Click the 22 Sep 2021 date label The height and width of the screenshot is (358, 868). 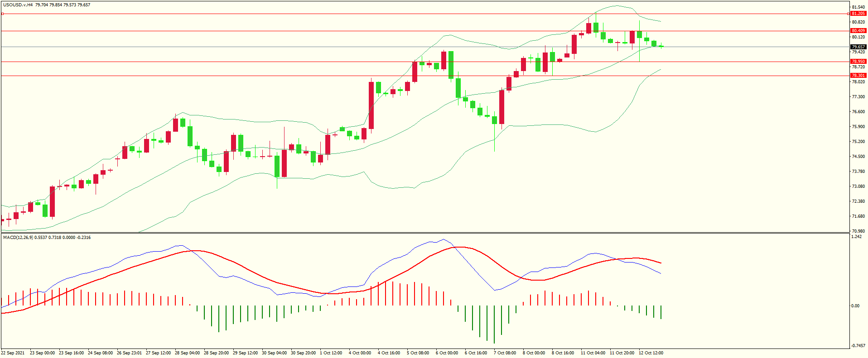[13, 353]
